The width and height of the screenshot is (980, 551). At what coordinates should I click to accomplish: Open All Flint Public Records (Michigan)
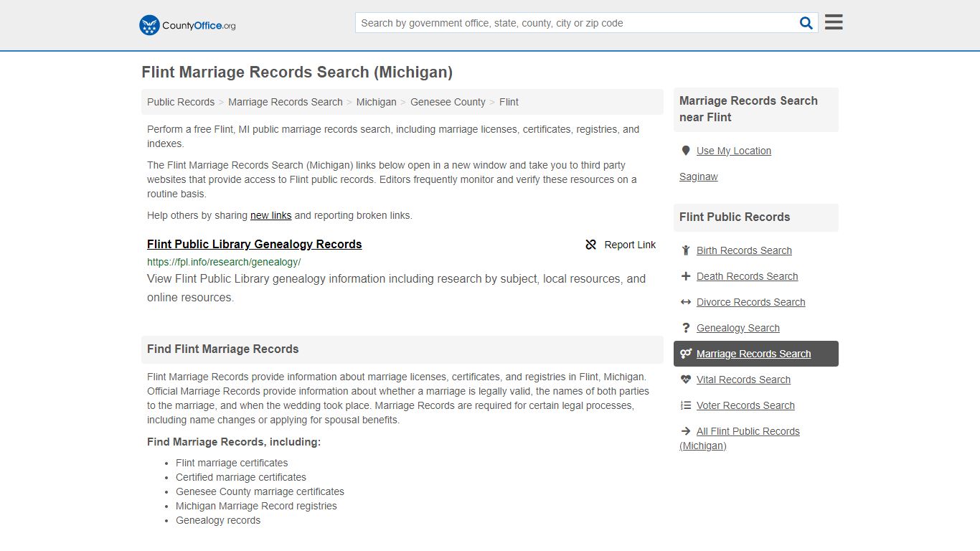tap(740, 438)
